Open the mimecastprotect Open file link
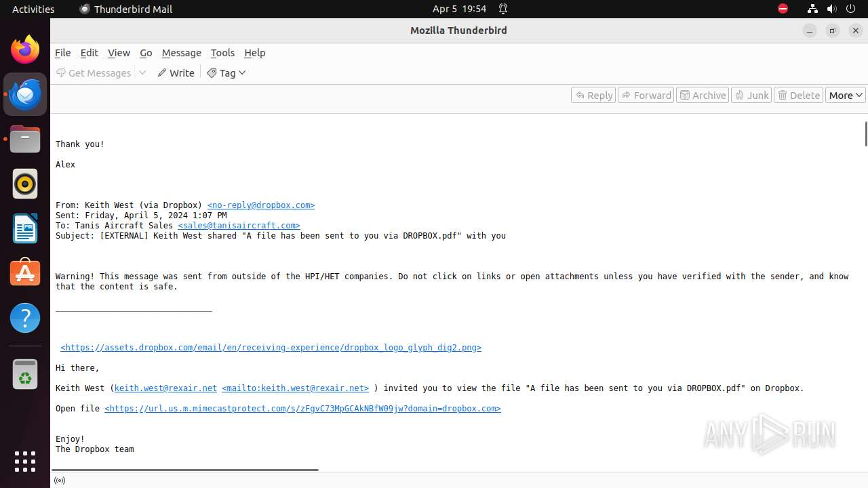This screenshot has width=868, height=488. coord(302,409)
